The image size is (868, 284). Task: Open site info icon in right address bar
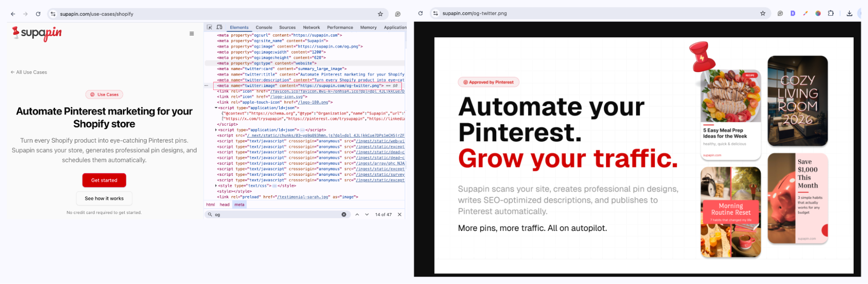[436, 13]
